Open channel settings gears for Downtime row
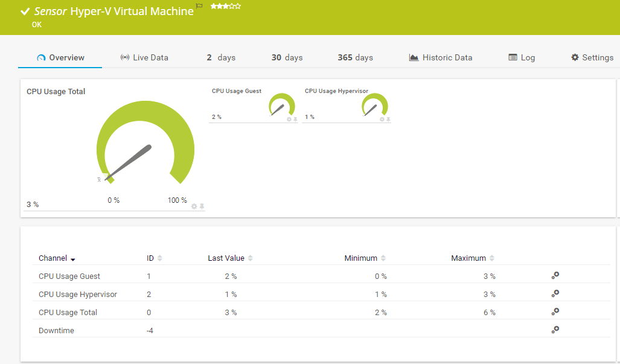Screen dimensions: 620x364 click(x=555, y=330)
